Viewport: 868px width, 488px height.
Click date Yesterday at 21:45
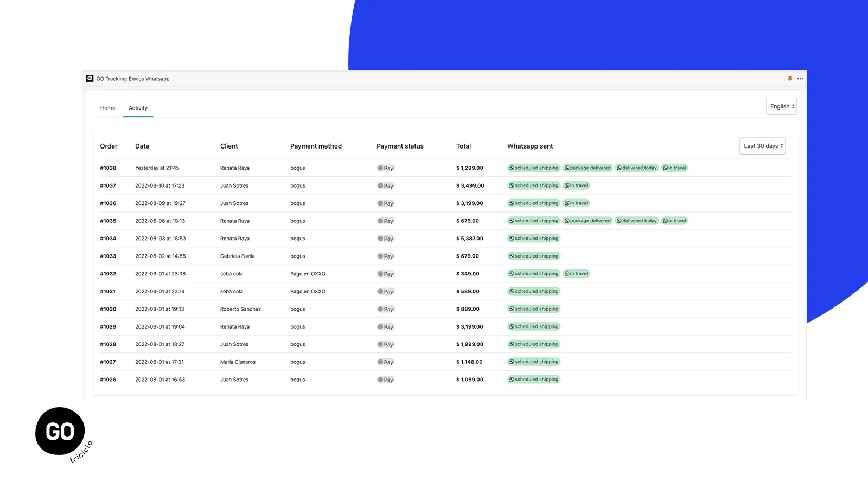click(157, 168)
